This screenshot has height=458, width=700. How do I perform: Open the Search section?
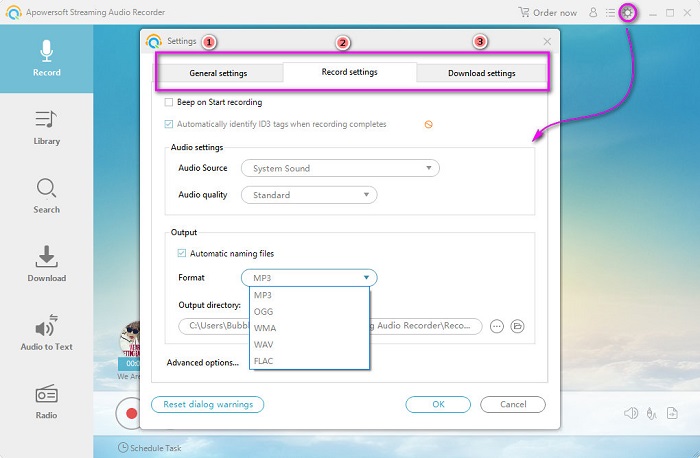(x=46, y=196)
